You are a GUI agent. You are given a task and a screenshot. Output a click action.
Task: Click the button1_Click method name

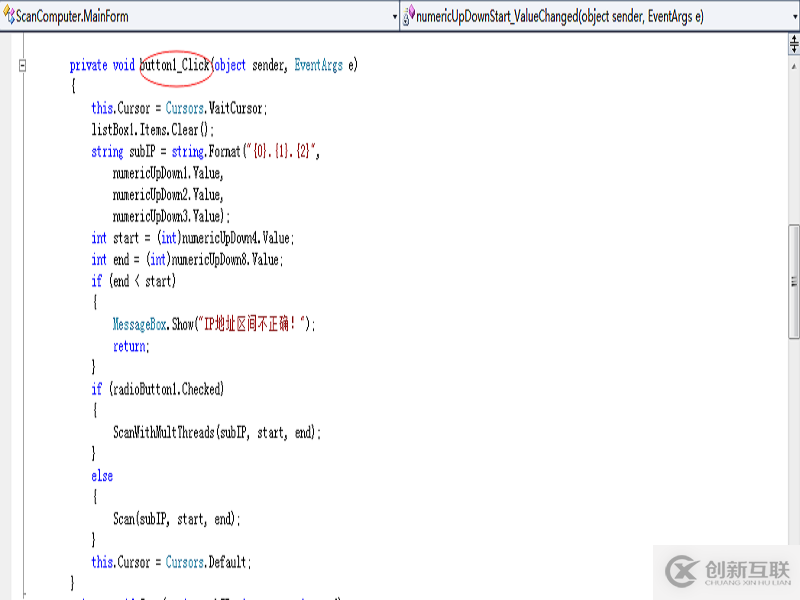(x=175, y=65)
